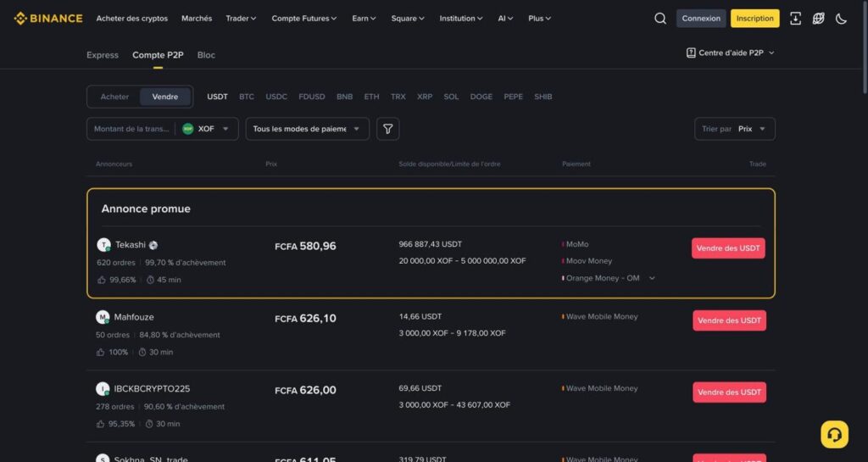Viewport: 868px width, 462px height.
Task: Click Mahfouze's thumbs-up rating icon
Action: 100,352
